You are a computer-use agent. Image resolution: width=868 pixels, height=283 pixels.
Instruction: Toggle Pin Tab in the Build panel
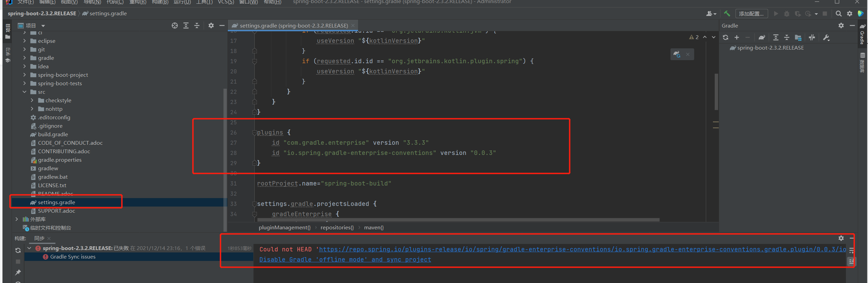click(x=18, y=272)
